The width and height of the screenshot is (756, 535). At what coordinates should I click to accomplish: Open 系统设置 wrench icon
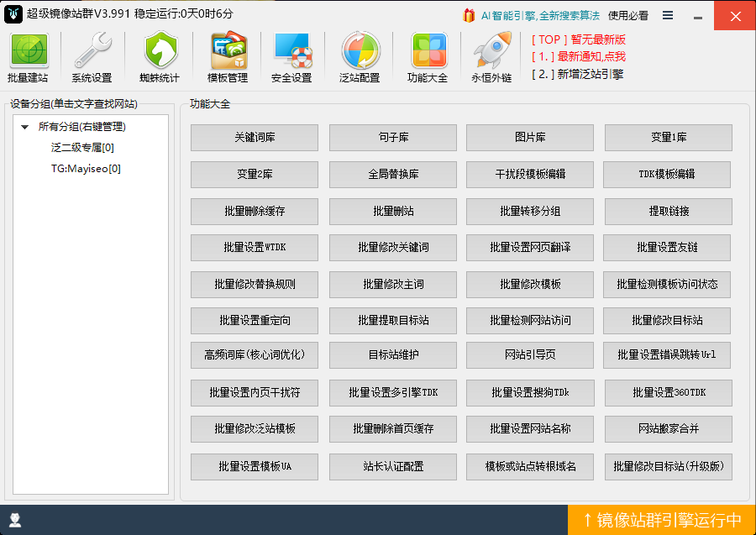[x=92, y=50]
